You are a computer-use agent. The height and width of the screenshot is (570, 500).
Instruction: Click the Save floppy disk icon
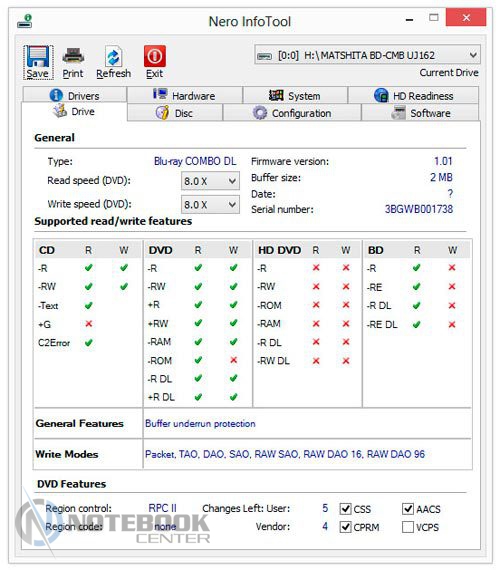pos(38,56)
